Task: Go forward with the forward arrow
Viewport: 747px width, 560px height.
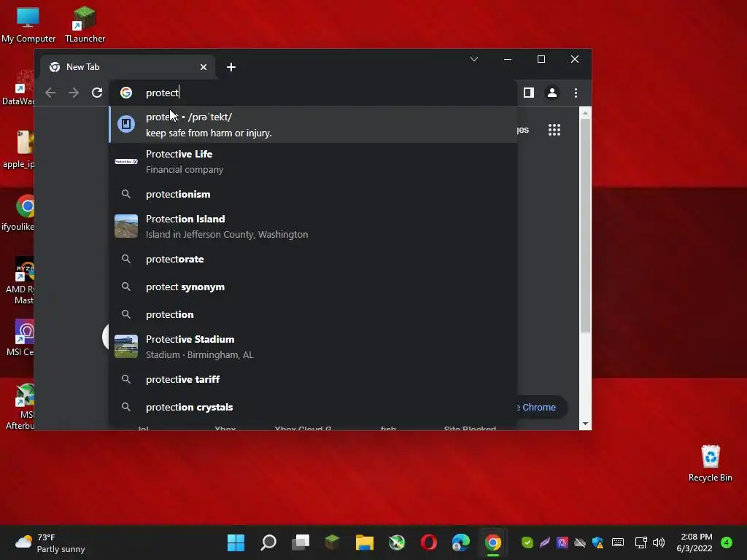Action: [x=74, y=93]
